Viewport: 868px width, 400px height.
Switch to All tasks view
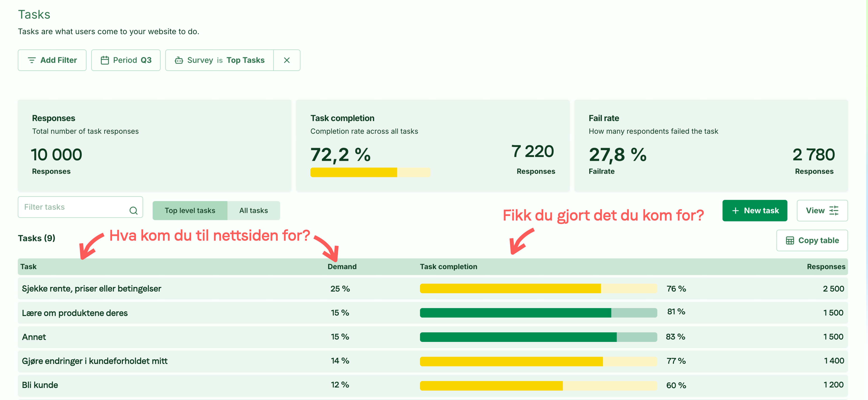coord(253,211)
